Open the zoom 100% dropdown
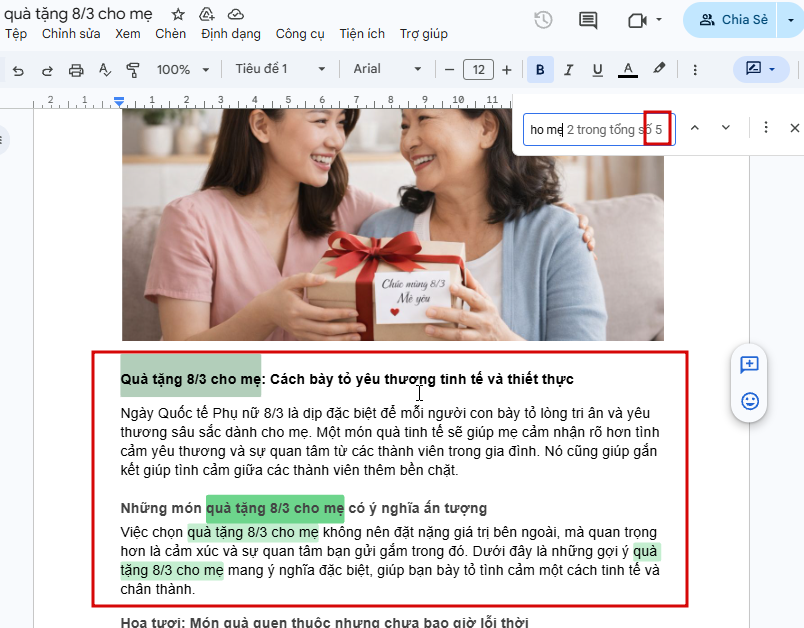This screenshot has width=804, height=628. point(183,70)
